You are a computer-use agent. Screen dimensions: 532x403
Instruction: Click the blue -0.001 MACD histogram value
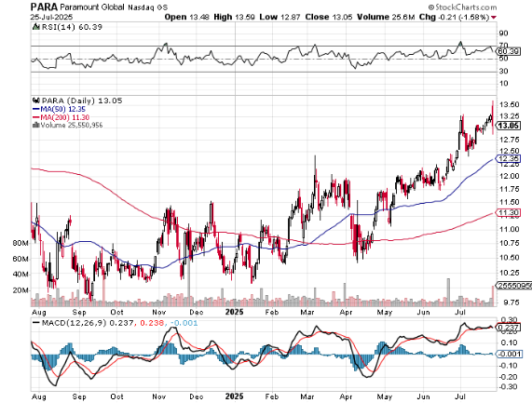(184, 323)
